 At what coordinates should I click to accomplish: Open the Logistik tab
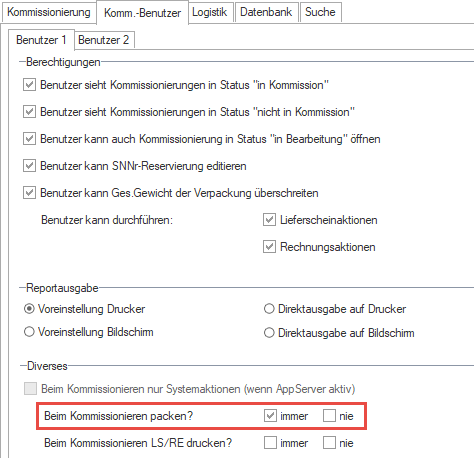(210, 12)
